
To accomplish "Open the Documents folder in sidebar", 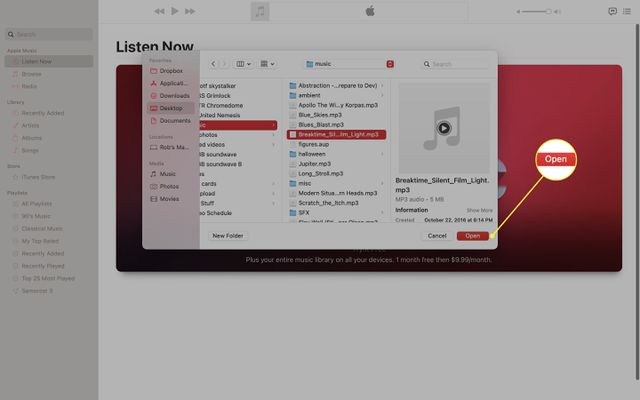I will click(x=174, y=120).
